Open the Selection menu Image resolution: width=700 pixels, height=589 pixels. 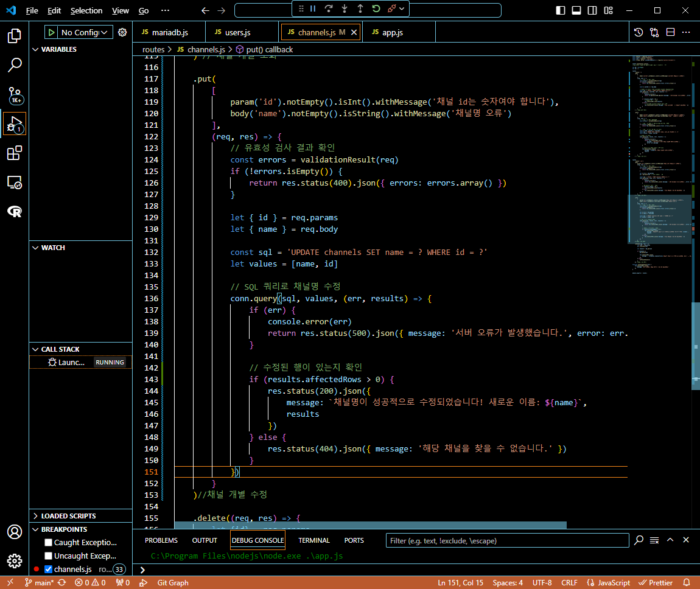pos(86,10)
